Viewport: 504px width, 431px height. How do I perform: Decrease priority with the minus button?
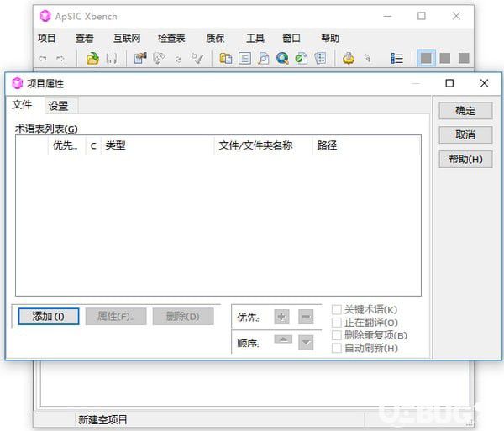click(306, 317)
